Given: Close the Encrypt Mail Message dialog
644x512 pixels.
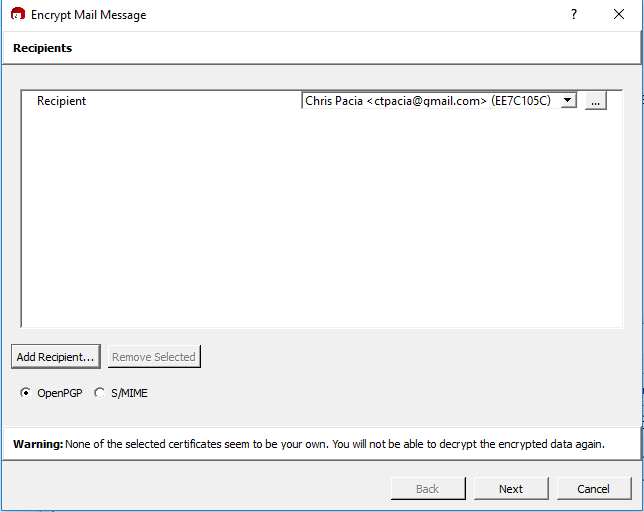Looking at the screenshot, I should (x=619, y=15).
